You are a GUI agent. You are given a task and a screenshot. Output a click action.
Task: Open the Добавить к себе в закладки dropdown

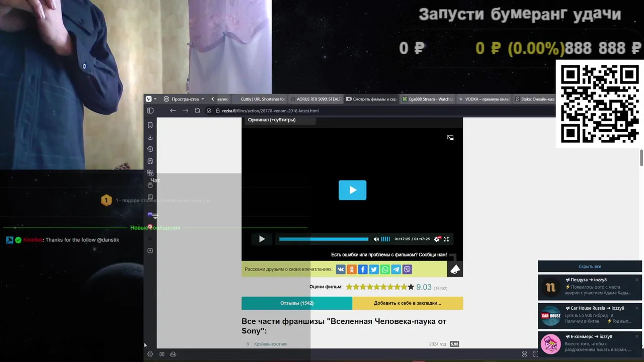408,303
